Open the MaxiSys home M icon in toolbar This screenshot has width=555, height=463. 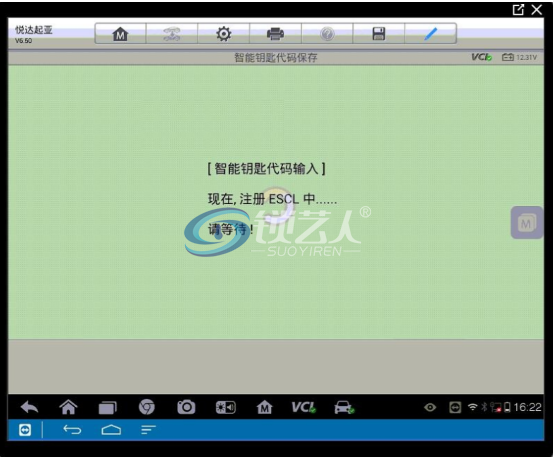tap(120, 34)
